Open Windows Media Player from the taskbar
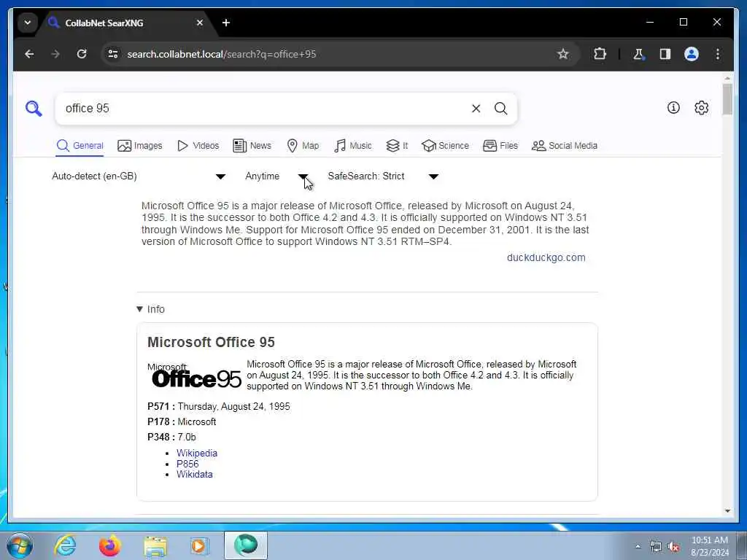The height and width of the screenshot is (560, 747). pyautogui.click(x=200, y=545)
